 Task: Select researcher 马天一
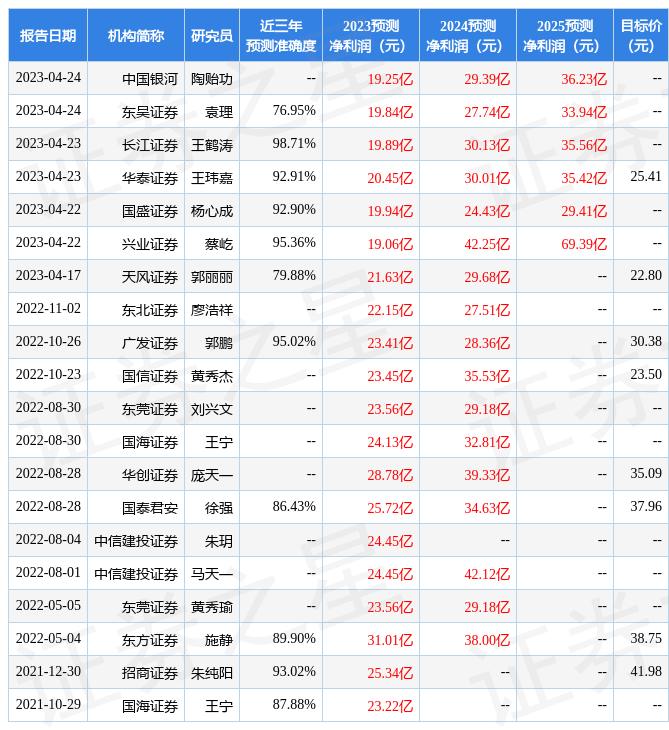click(212, 575)
